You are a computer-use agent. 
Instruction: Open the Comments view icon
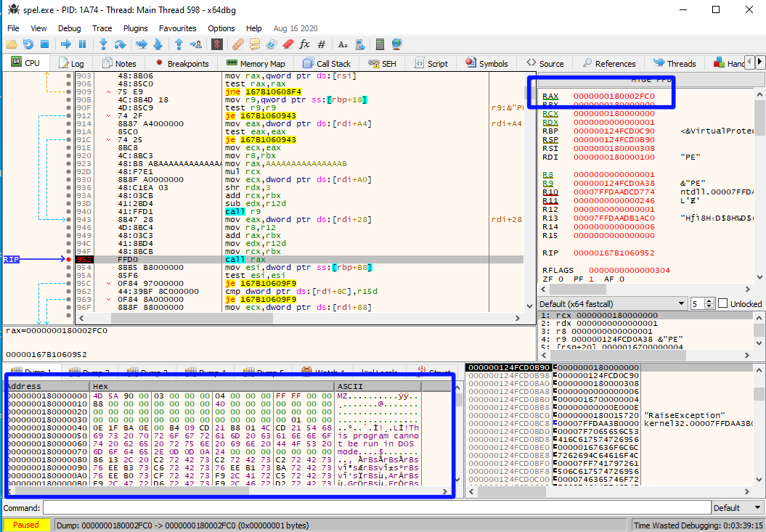[255, 44]
